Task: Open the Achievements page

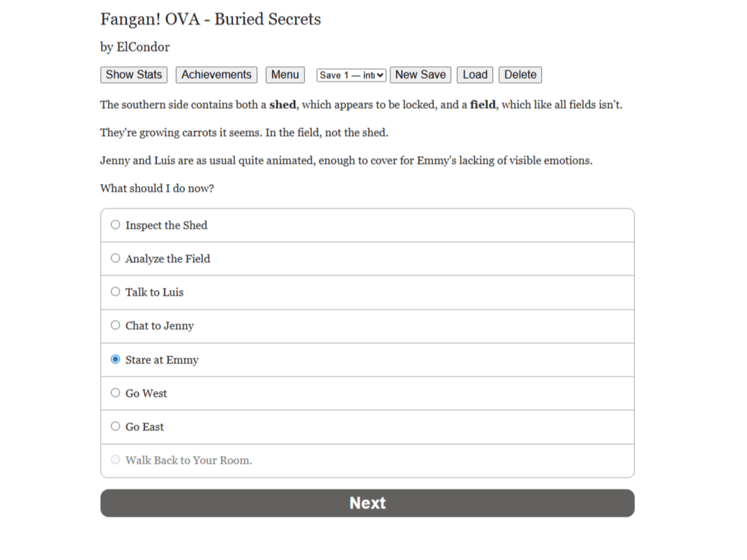Action: [x=216, y=75]
